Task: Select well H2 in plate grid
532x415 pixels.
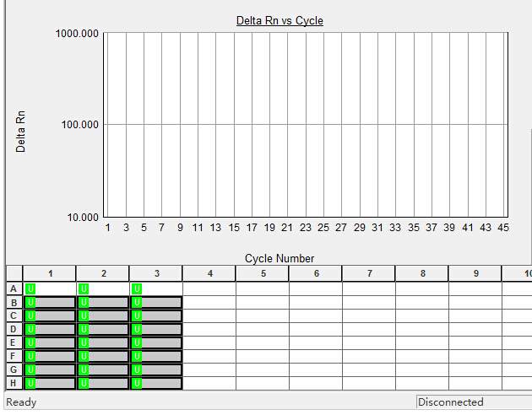Action: point(103,383)
